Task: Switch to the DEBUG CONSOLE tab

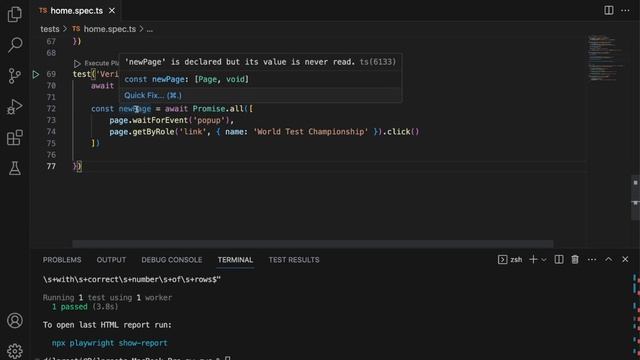Action: [172, 260]
